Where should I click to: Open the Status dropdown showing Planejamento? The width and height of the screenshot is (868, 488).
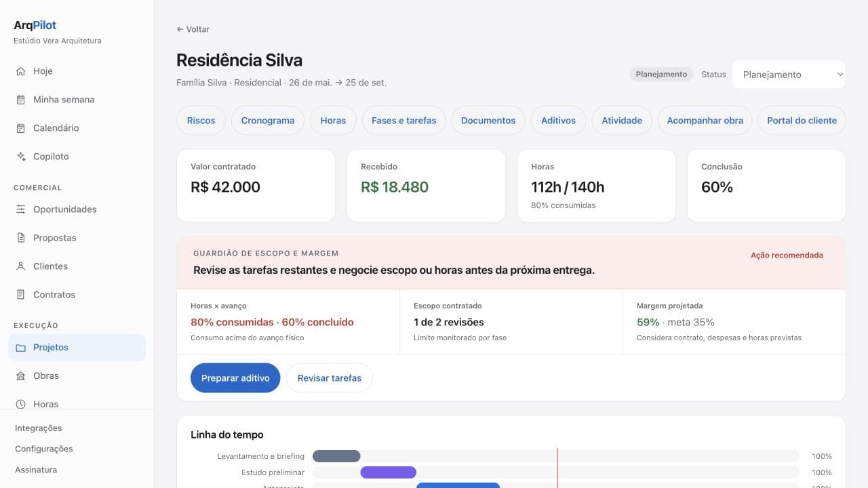pos(789,75)
